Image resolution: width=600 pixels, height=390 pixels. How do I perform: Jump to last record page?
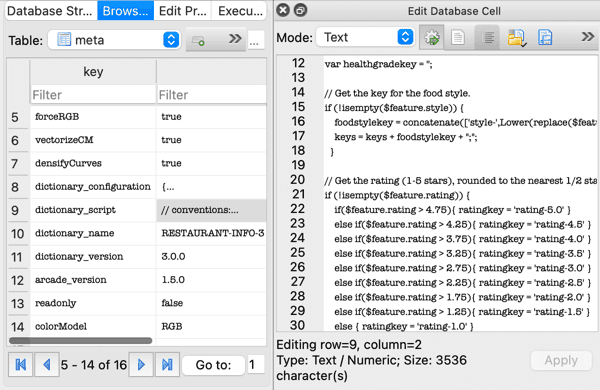(x=167, y=365)
